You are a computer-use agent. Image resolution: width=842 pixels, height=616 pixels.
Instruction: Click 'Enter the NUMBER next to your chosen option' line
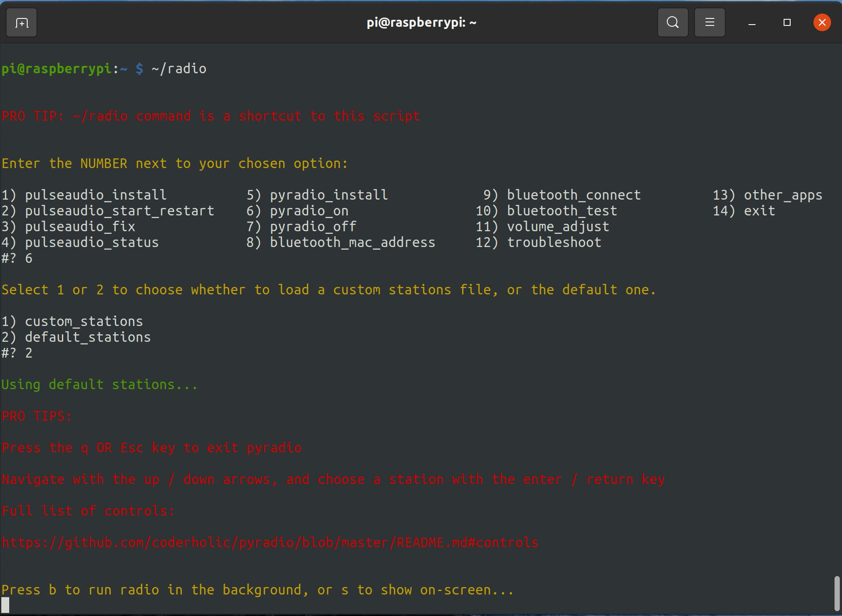point(175,164)
